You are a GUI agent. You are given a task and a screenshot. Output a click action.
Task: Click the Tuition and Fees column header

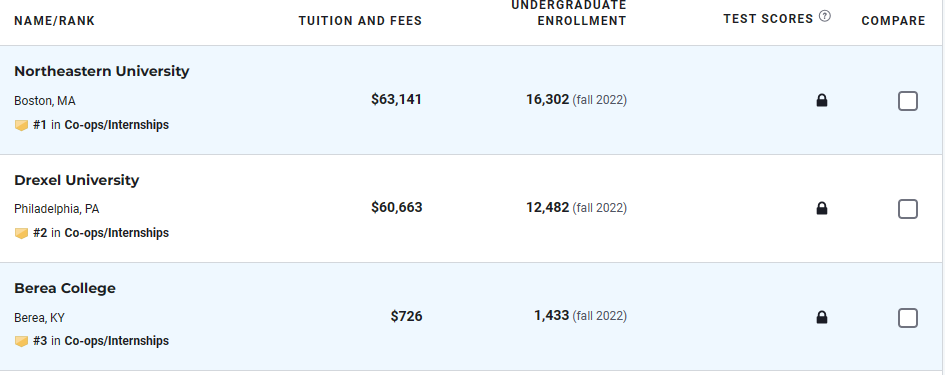tap(360, 21)
